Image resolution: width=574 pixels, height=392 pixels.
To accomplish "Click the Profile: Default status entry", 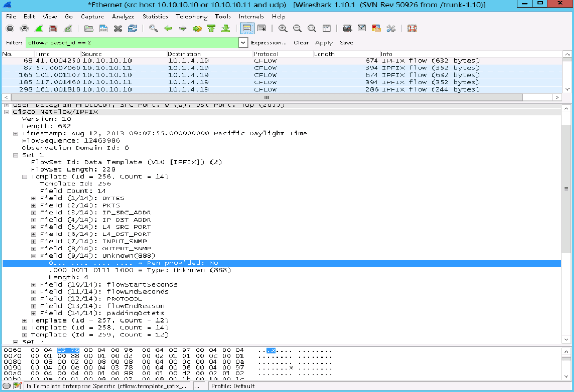I will click(x=233, y=386).
